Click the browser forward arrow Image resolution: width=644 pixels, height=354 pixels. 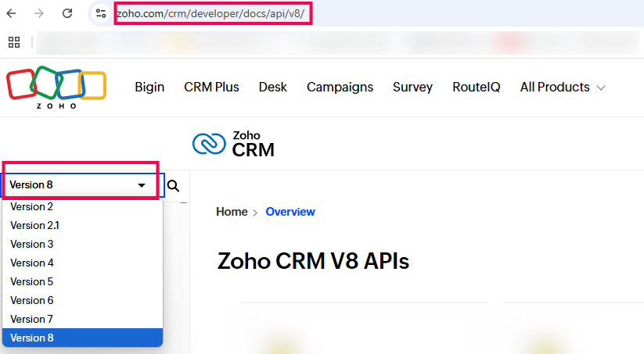[x=39, y=13]
